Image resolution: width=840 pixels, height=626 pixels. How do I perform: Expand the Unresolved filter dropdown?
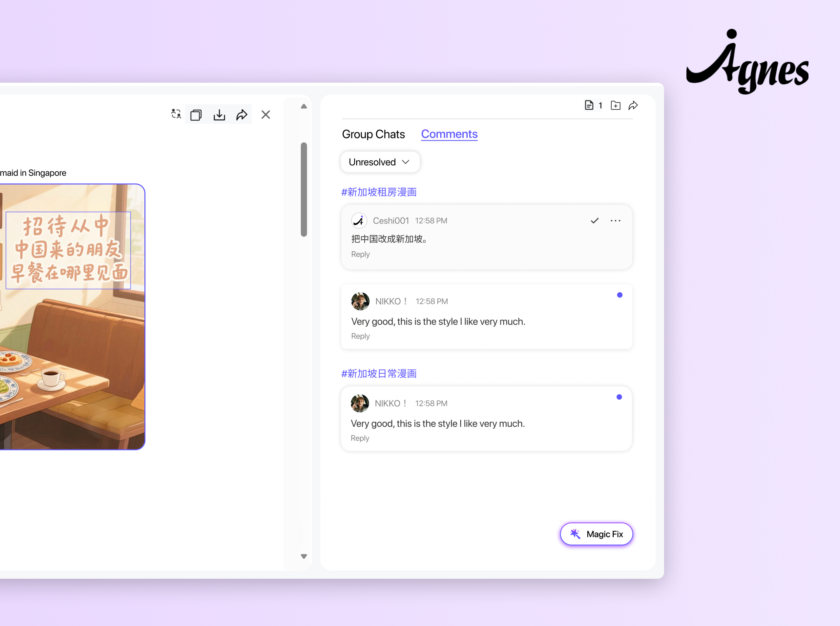coord(380,162)
